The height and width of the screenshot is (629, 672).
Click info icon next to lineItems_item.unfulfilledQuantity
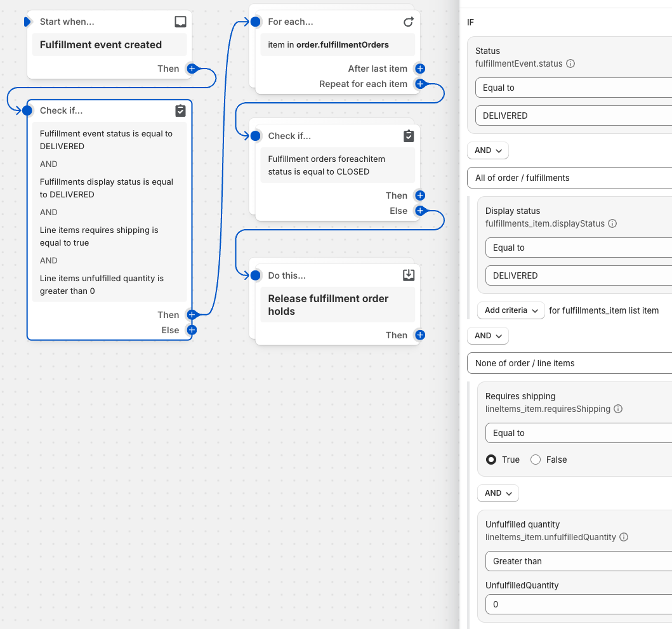point(624,537)
